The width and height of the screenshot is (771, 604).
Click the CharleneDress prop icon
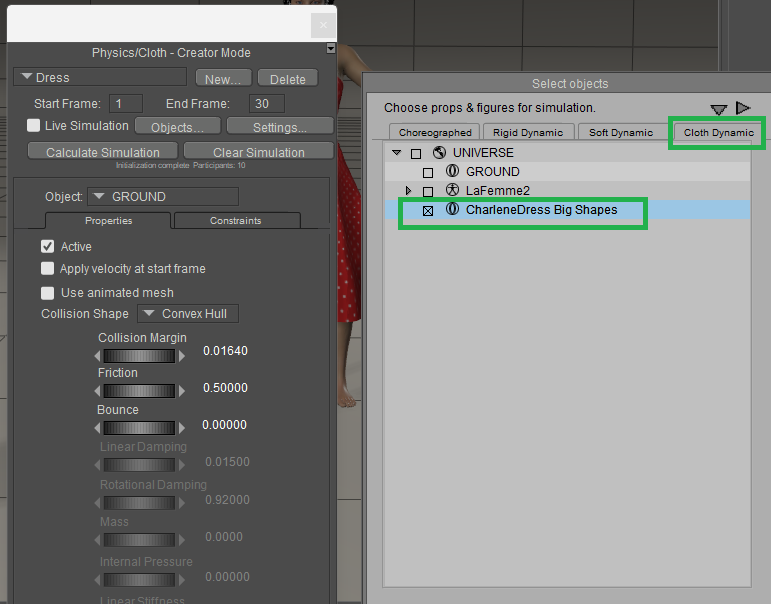(x=452, y=210)
